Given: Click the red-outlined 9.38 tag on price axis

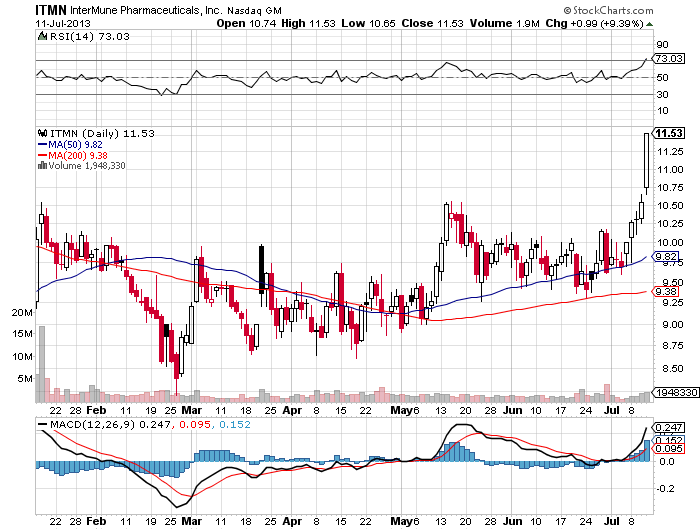Looking at the screenshot, I should [x=665, y=292].
